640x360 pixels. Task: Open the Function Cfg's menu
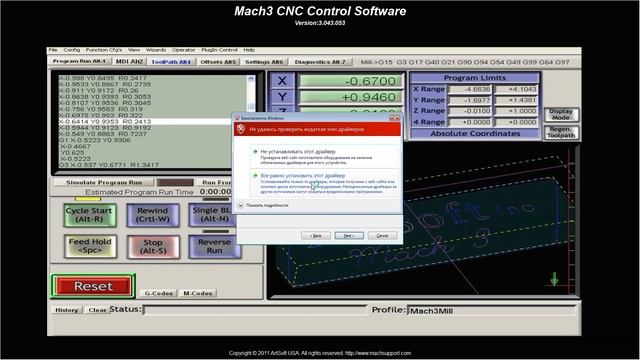pyautogui.click(x=104, y=50)
